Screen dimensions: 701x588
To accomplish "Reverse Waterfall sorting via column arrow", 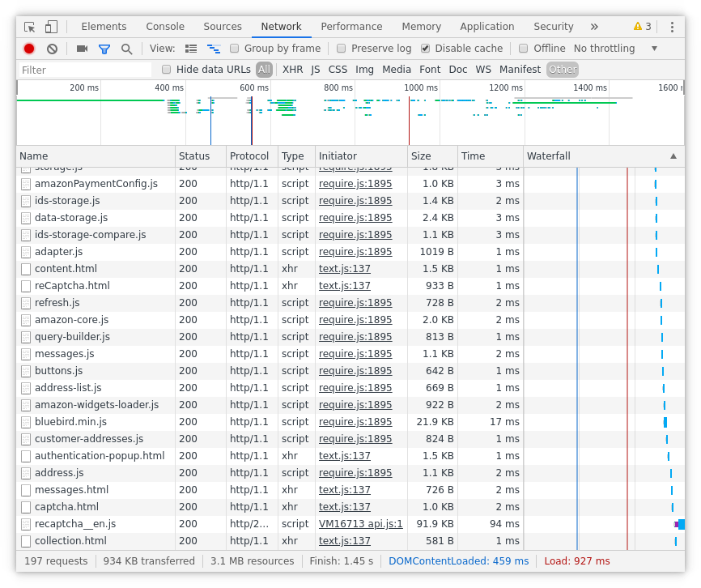I will pyautogui.click(x=673, y=156).
